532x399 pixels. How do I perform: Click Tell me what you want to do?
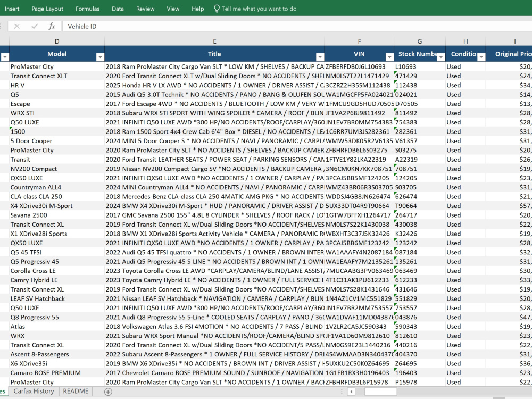coord(259,9)
